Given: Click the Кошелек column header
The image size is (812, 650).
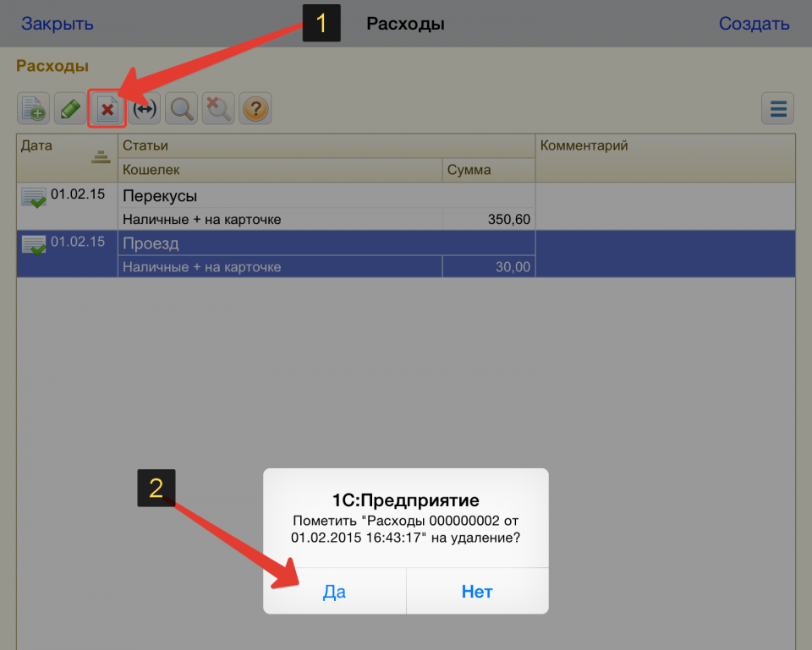Looking at the screenshot, I should [280, 170].
